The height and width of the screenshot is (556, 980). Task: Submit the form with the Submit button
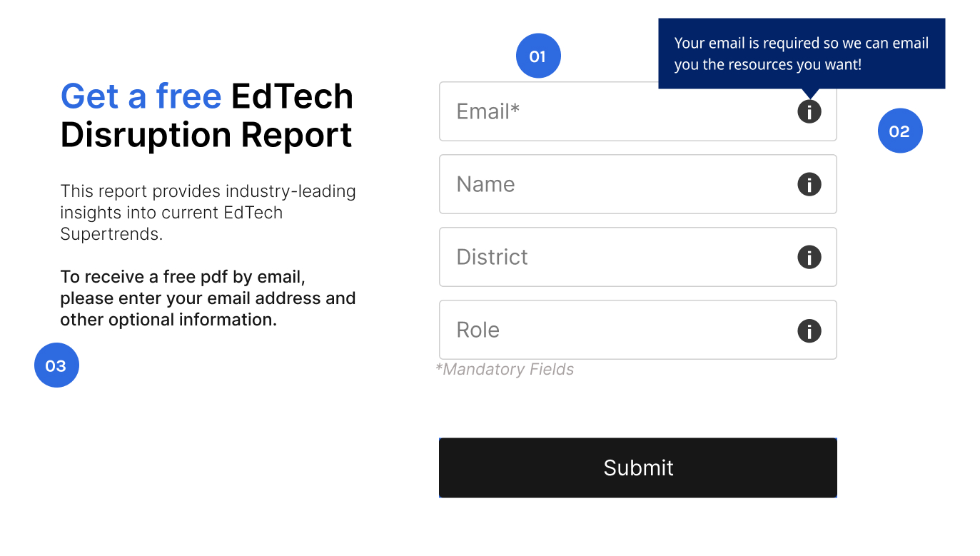[x=637, y=467]
